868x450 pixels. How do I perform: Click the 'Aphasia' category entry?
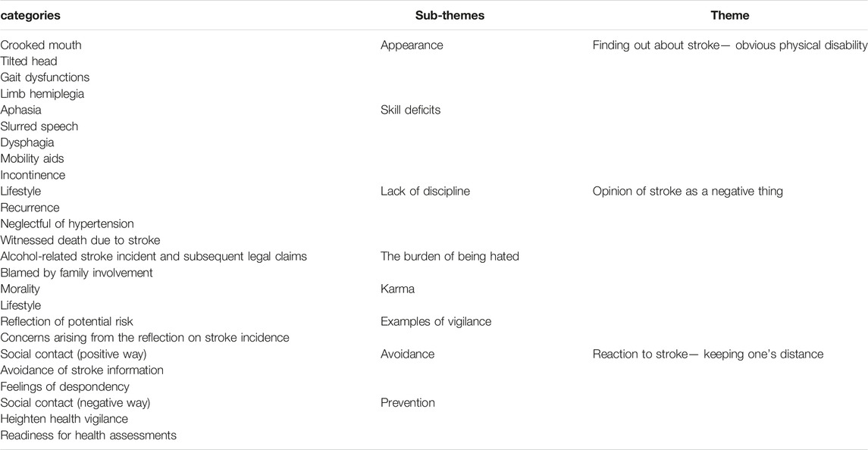click(x=20, y=110)
